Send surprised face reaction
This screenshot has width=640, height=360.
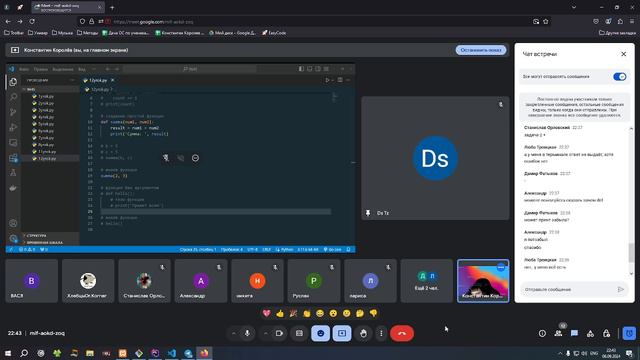[333, 313]
